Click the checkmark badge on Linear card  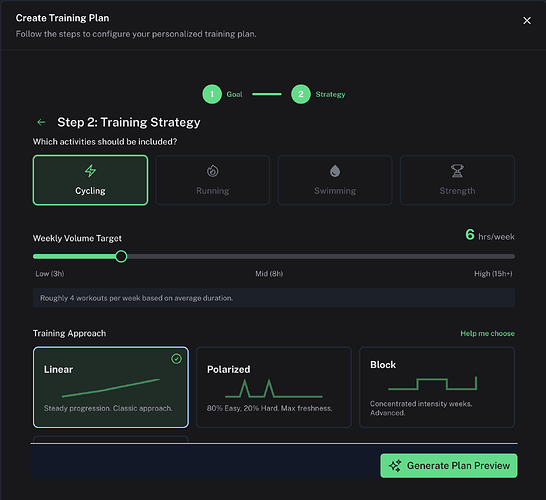point(177,359)
